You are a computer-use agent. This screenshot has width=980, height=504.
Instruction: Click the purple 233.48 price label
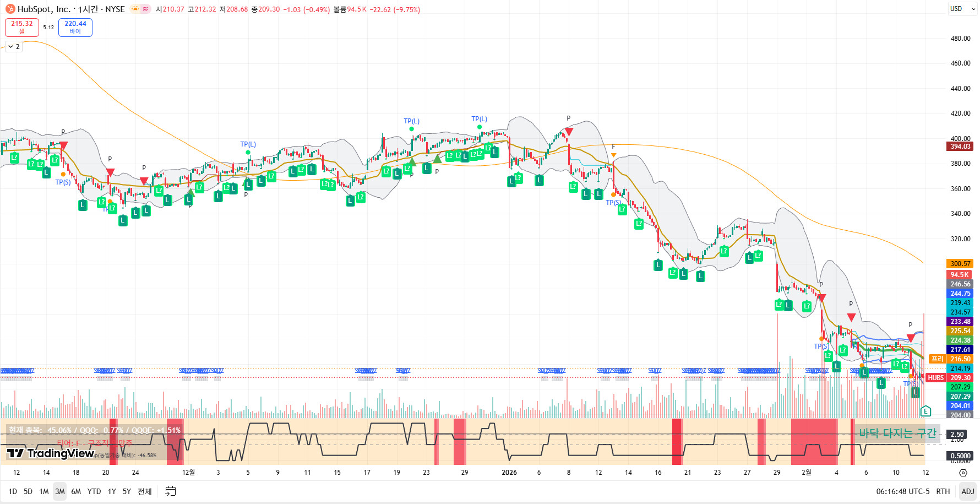tap(960, 322)
